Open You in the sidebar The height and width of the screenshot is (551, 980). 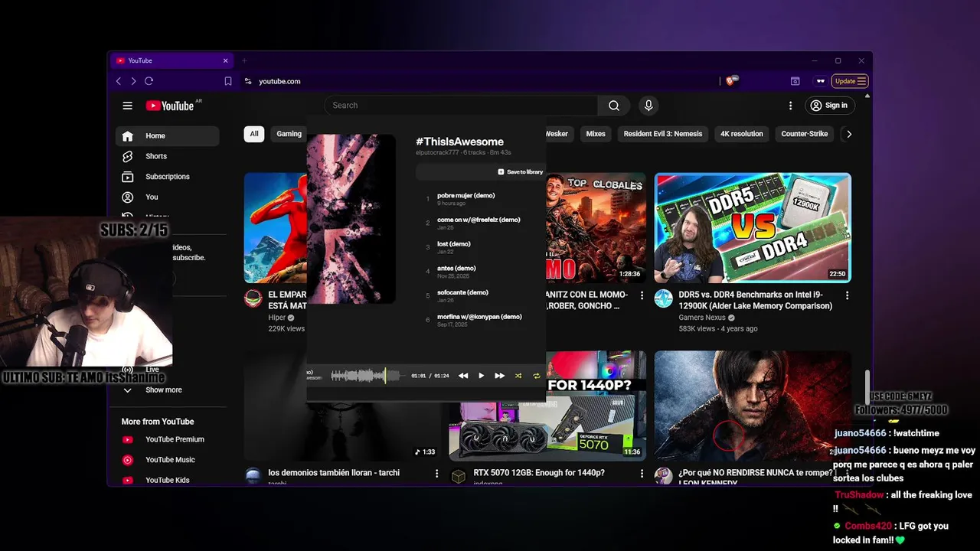[167, 197]
